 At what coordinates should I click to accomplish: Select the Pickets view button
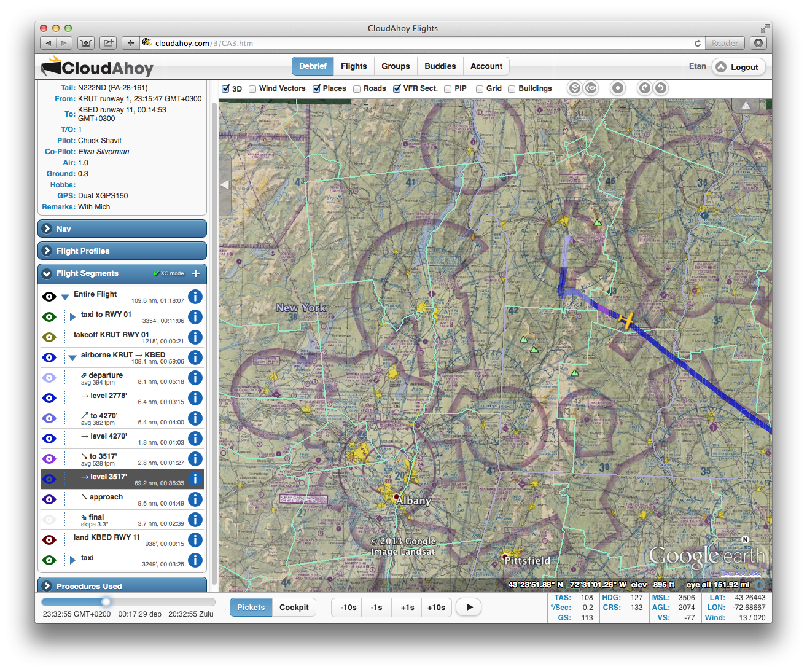(x=251, y=608)
